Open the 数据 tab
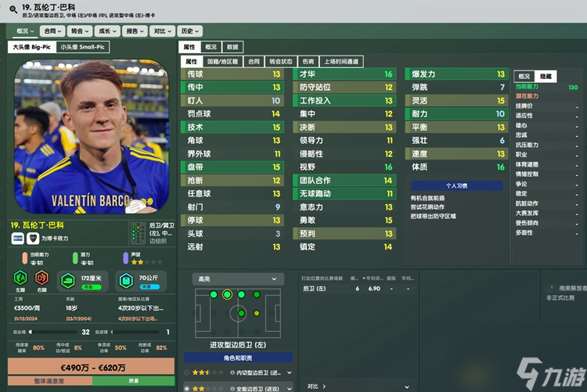Viewport: 587px width, 392px height. [x=232, y=47]
